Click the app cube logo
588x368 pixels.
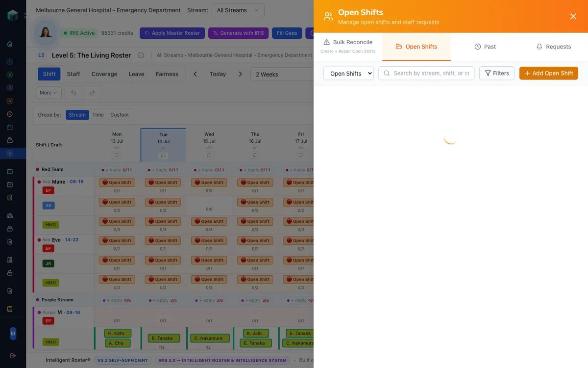pos(13,15)
